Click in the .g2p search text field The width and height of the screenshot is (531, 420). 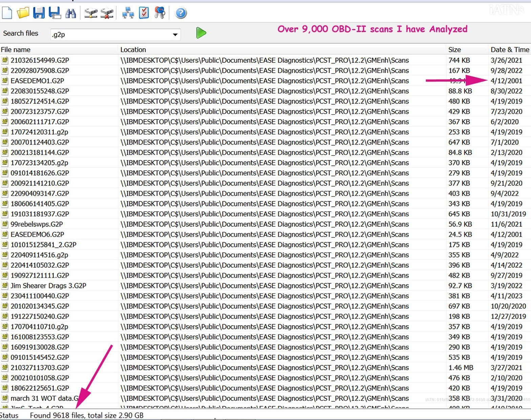click(x=108, y=35)
